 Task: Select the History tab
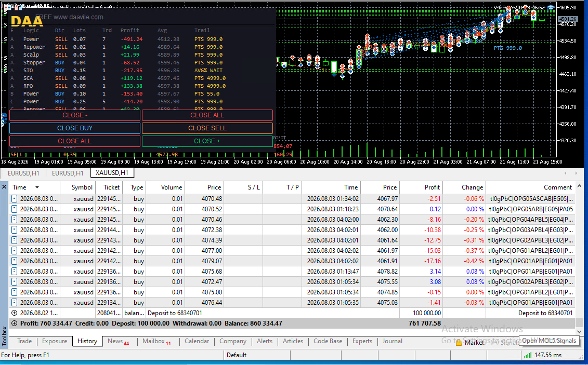tap(87, 341)
